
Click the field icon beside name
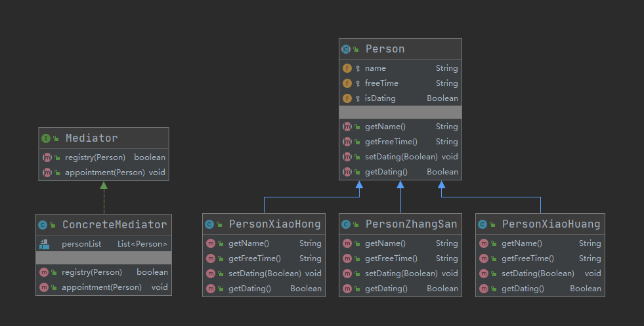click(x=347, y=68)
